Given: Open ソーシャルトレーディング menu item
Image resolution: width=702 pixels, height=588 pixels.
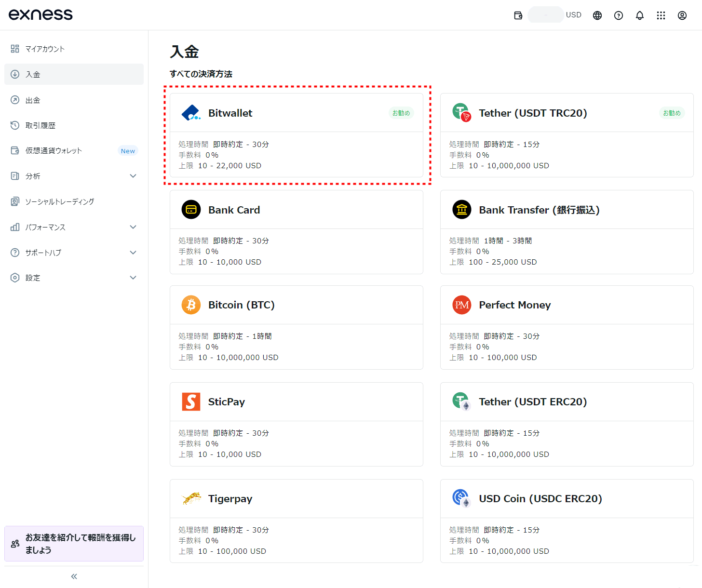Looking at the screenshot, I should pyautogui.click(x=74, y=201).
